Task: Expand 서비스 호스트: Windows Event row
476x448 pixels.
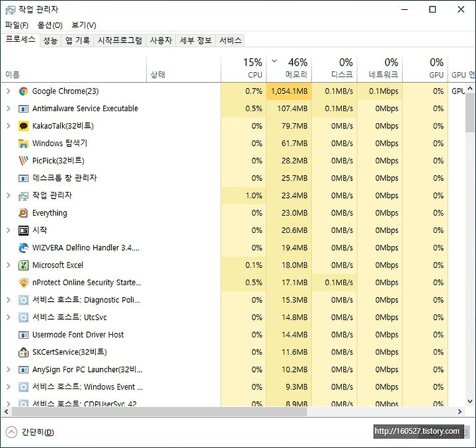Action: click(x=9, y=387)
